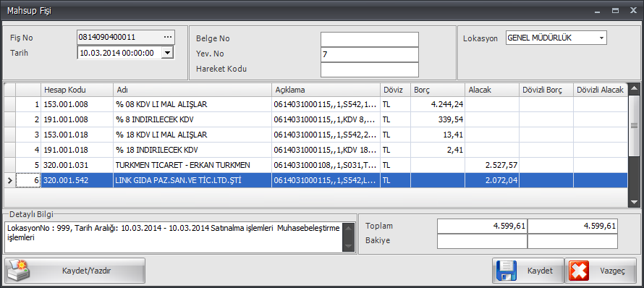Click TURKMEN TICARET - ERKAN TURKMEN cell
644x288 pixels.
point(192,165)
